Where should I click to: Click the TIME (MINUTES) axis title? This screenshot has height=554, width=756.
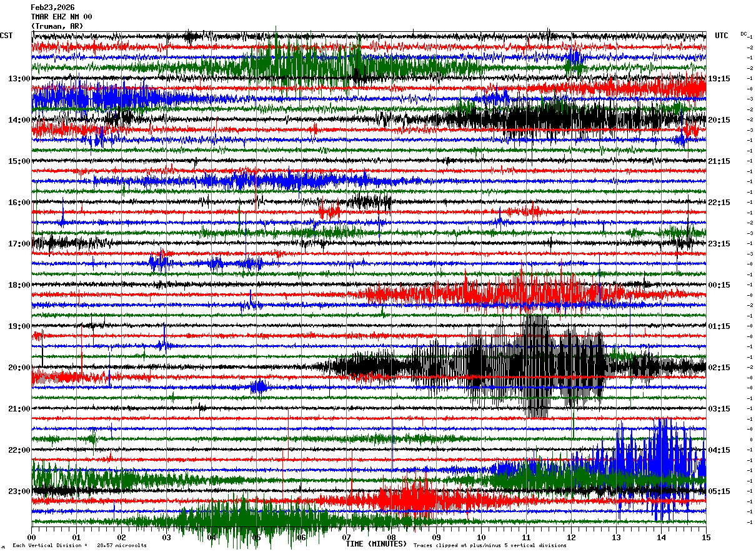pyautogui.click(x=376, y=544)
